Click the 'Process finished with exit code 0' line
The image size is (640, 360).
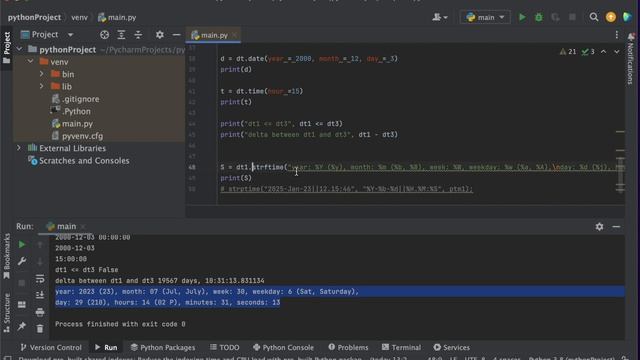tap(120, 324)
